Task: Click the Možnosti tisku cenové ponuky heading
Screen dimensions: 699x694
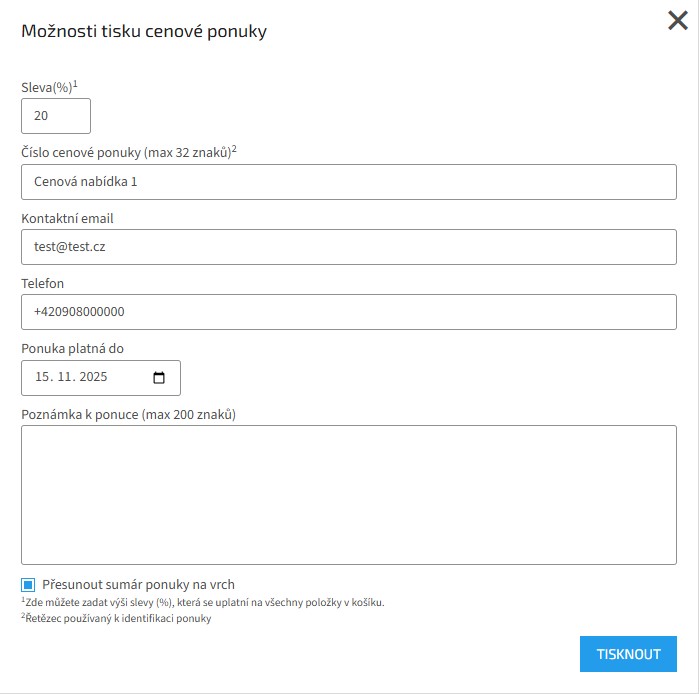Action: (144, 31)
